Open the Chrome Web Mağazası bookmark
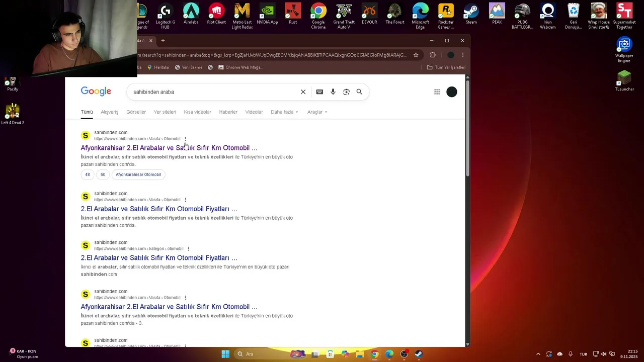The height and width of the screenshot is (362, 644). coord(240,67)
